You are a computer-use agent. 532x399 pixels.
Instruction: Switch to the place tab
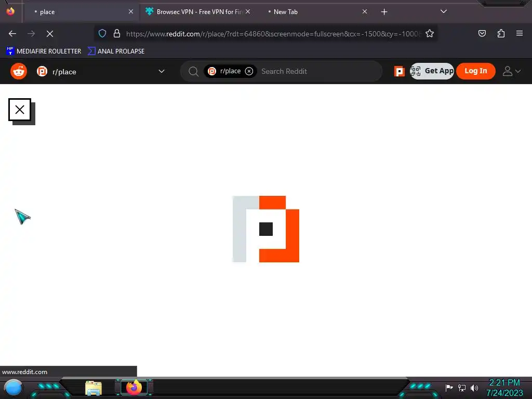(82, 12)
